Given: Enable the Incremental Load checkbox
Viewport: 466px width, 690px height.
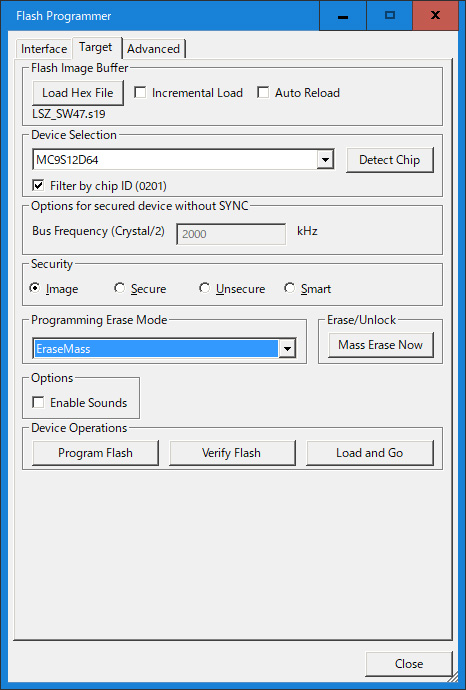Looking at the screenshot, I should pyautogui.click(x=140, y=92).
